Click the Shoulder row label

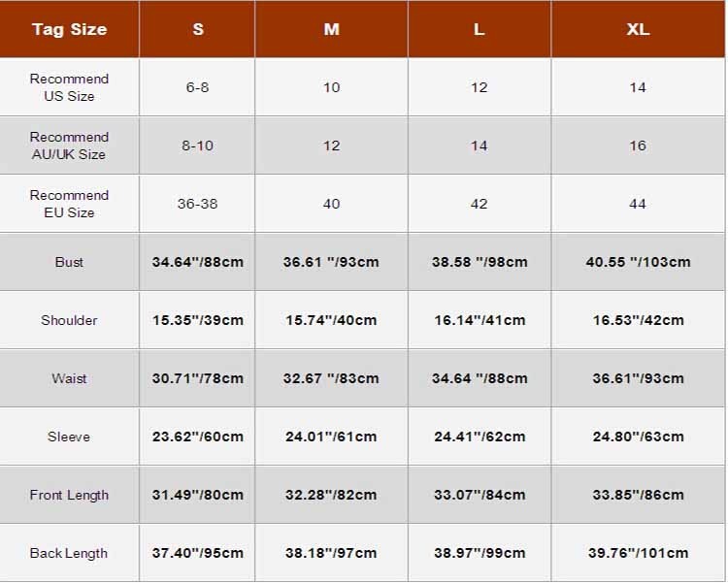coord(69,320)
